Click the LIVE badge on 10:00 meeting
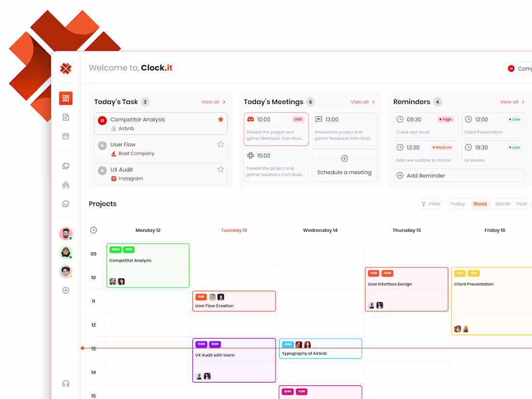The width and height of the screenshot is (532, 399). click(x=298, y=119)
